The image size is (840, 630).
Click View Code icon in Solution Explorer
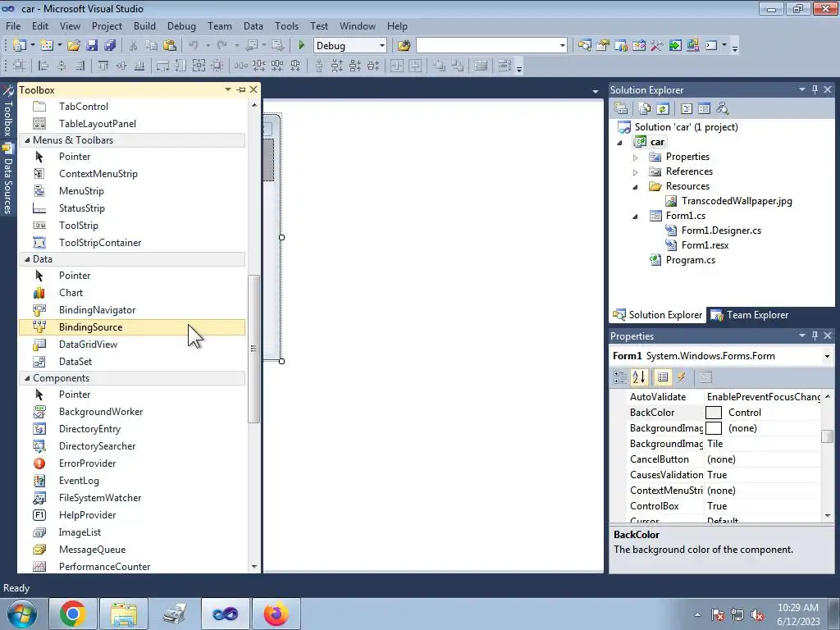(687, 109)
